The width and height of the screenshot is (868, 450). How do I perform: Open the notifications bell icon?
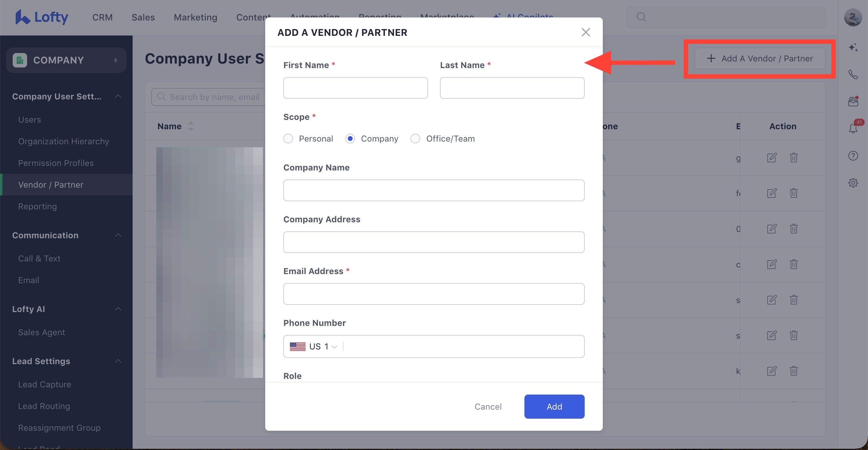click(x=853, y=128)
